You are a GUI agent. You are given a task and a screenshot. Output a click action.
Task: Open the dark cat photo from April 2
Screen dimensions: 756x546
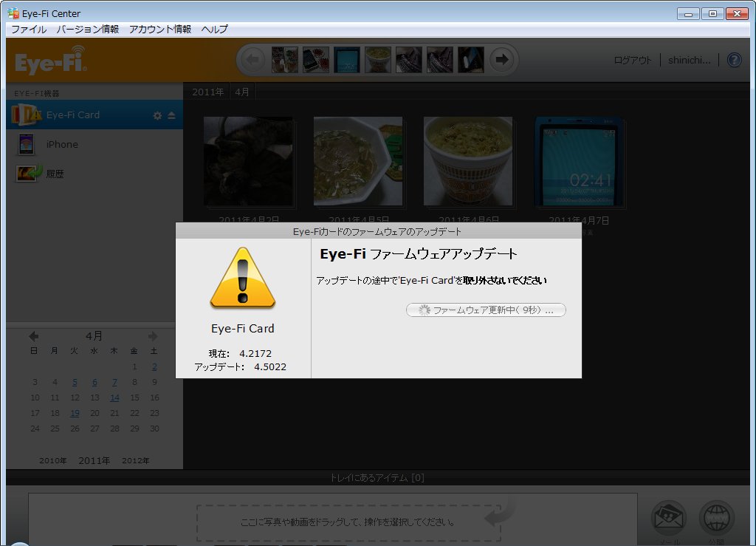click(248, 161)
